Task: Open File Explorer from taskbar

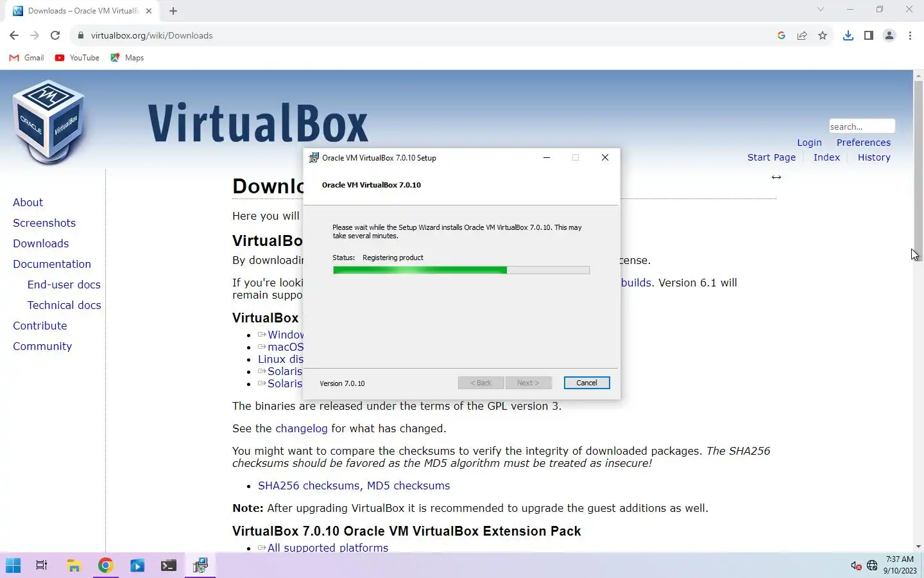Action: (74, 565)
